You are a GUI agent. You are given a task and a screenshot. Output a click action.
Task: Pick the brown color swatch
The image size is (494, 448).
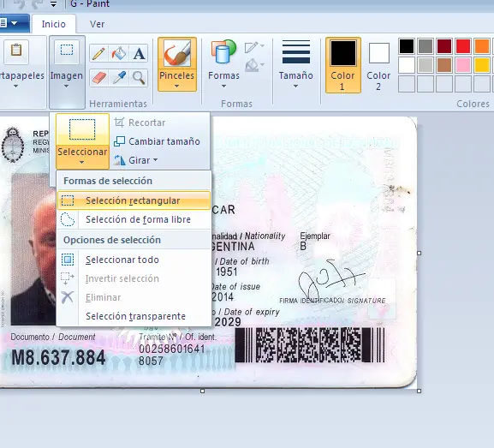[444, 65]
